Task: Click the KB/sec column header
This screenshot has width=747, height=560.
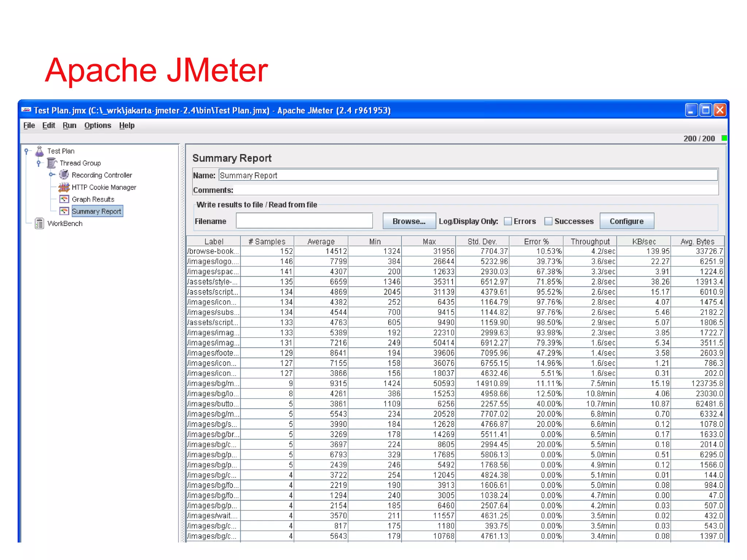Action: click(644, 241)
